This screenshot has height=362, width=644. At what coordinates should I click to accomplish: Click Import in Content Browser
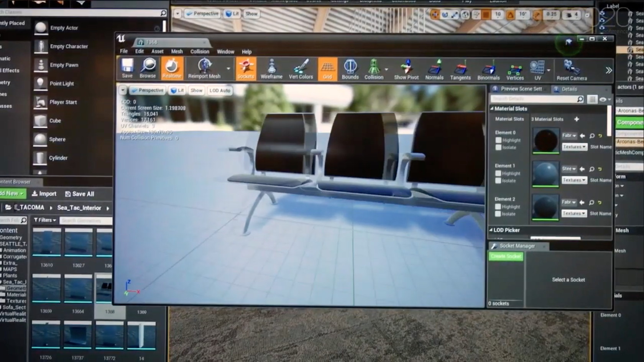[44, 194]
